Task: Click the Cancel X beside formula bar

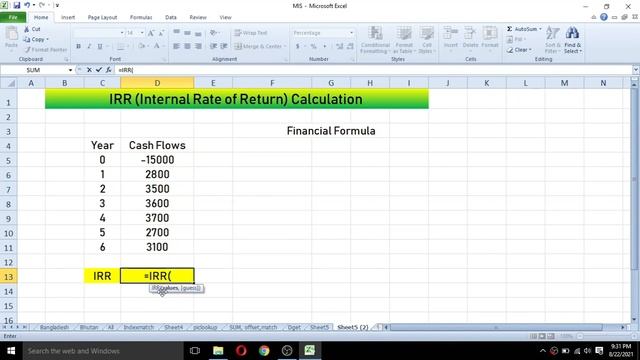Action: point(89,70)
